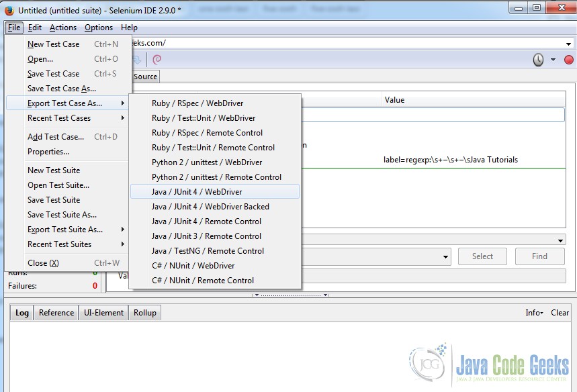Image resolution: width=577 pixels, height=392 pixels.
Task: Select Ruby / RSpec / WebDriver export
Action: coord(215,103)
